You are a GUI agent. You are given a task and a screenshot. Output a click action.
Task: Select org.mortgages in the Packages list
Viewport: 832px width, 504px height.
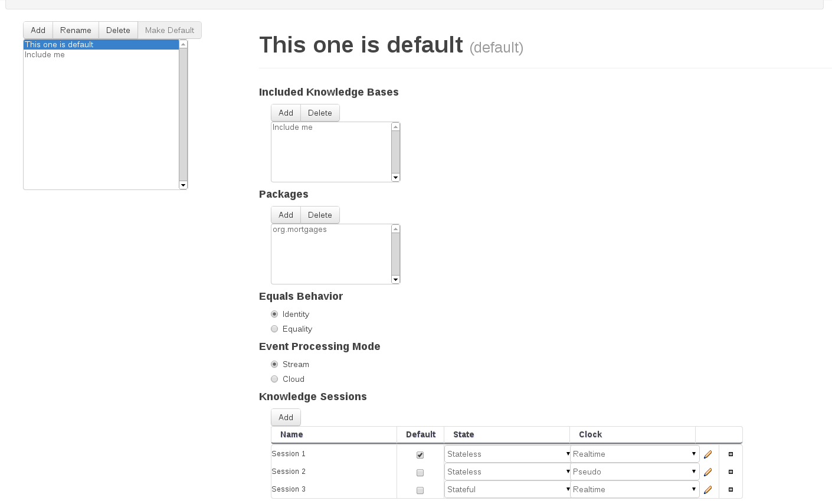tap(300, 230)
